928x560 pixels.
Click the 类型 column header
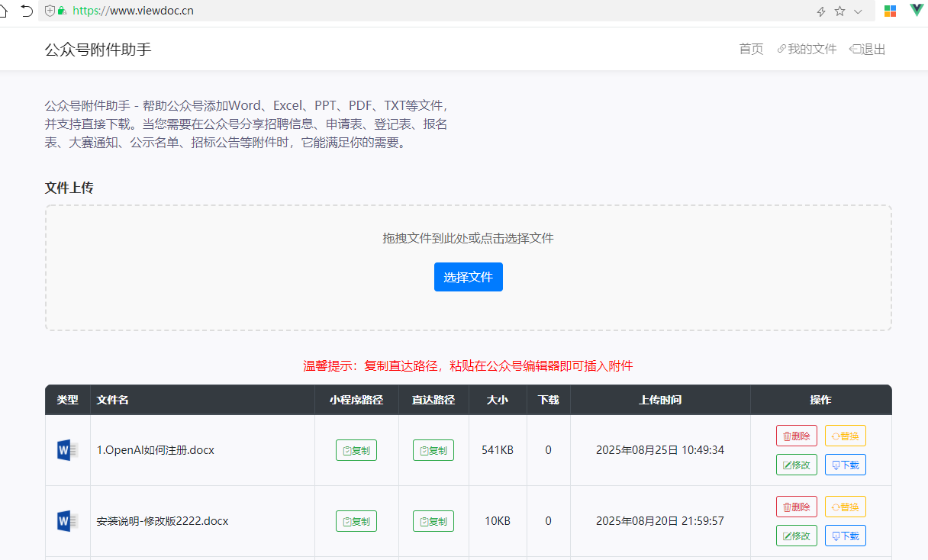click(x=68, y=400)
